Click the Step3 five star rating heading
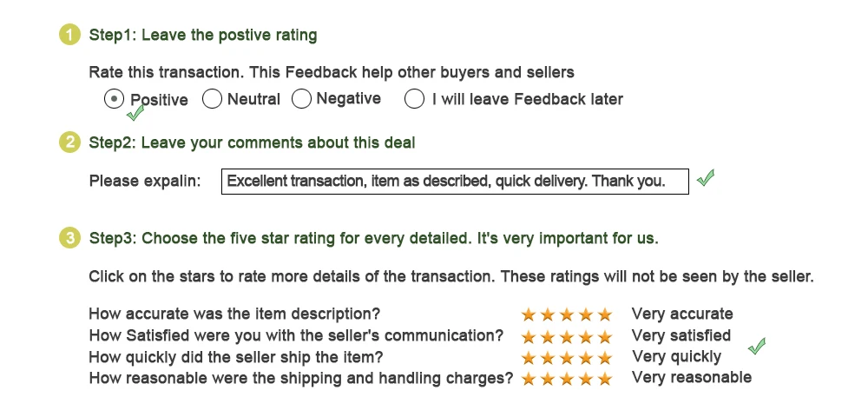868x417 pixels. coord(373,239)
